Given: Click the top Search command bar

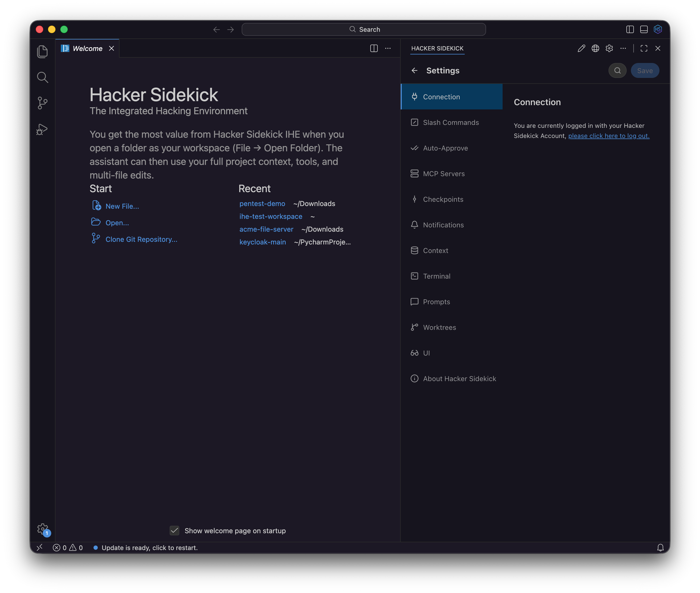Looking at the screenshot, I should click(x=364, y=30).
